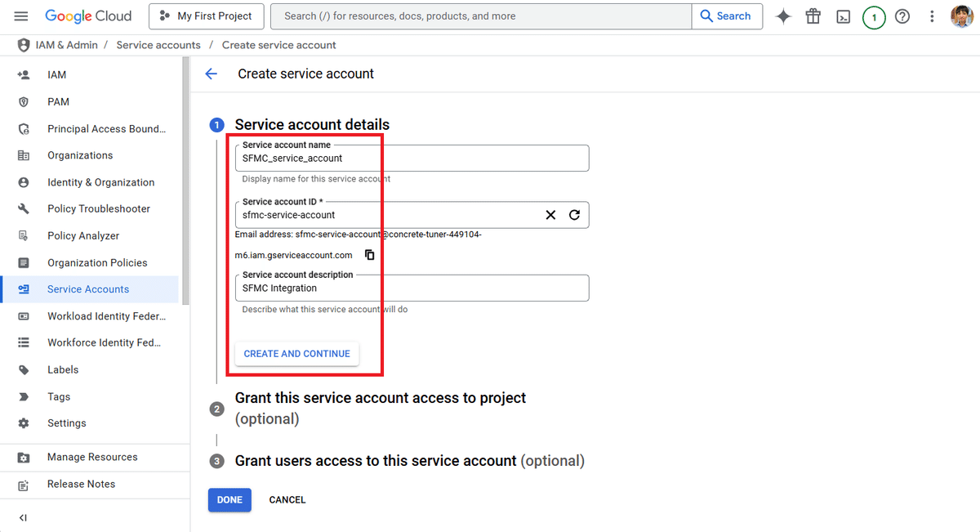Viewport: 980px width, 532px height.
Task: Expand step 2 Grant service account access to project
Action: click(381, 408)
